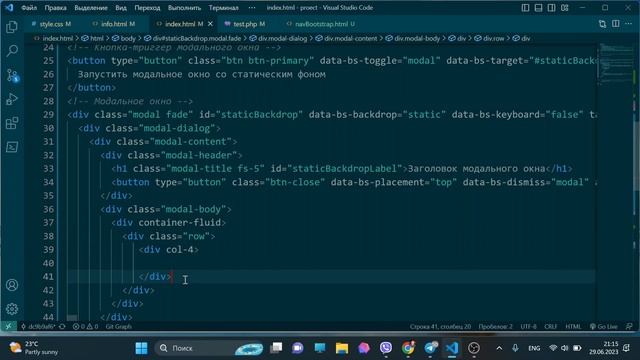Toggle the primary side bar
Screen dimensions: 640x360
point(525,8)
